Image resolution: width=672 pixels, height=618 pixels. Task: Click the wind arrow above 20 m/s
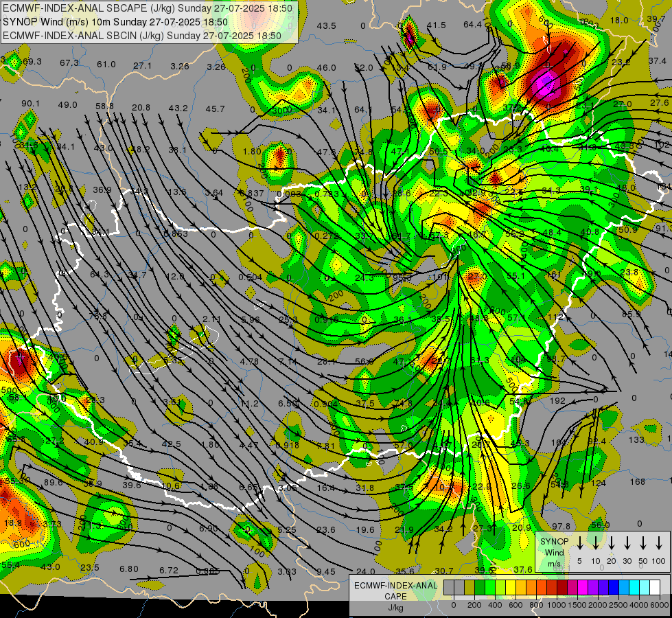pyautogui.click(x=612, y=543)
